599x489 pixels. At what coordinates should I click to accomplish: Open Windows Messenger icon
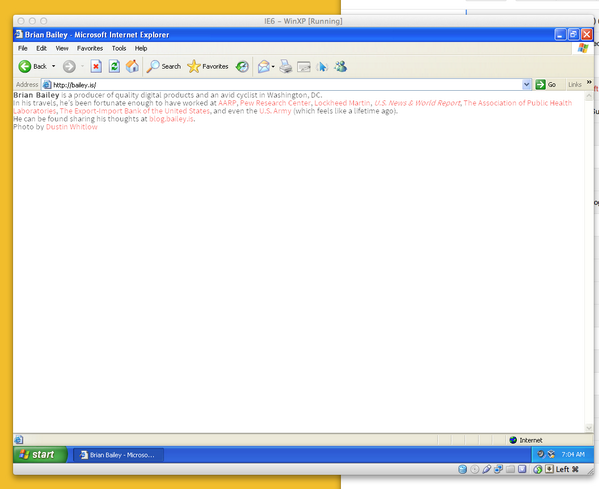click(x=340, y=66)
